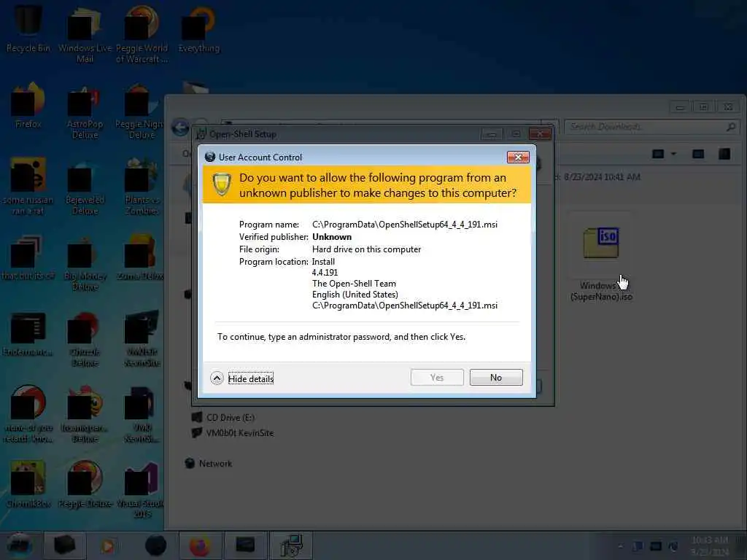Viewport: 747px width, 560px height.
Task: Open Peggle Nights Deluxe desktop icon
Action: 140,112
